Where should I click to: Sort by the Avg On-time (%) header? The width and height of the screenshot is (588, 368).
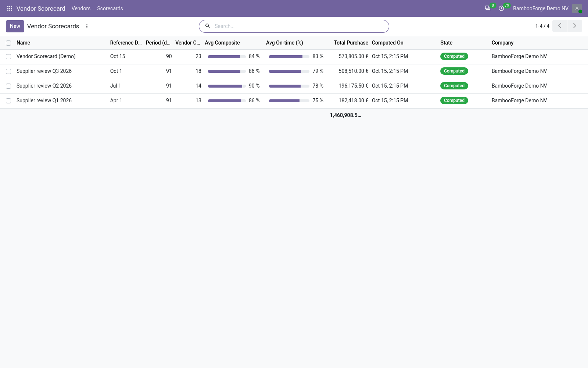tap(284, 43)
